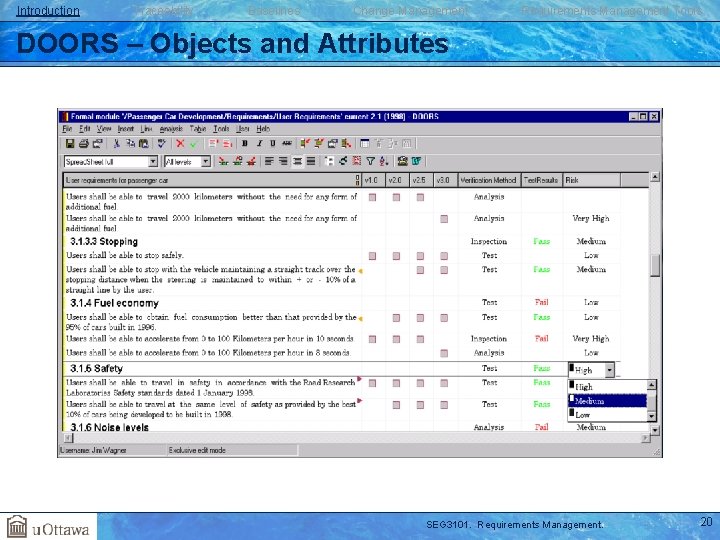Click the table/columns icon in top toolbar

[x=365, y=144]
